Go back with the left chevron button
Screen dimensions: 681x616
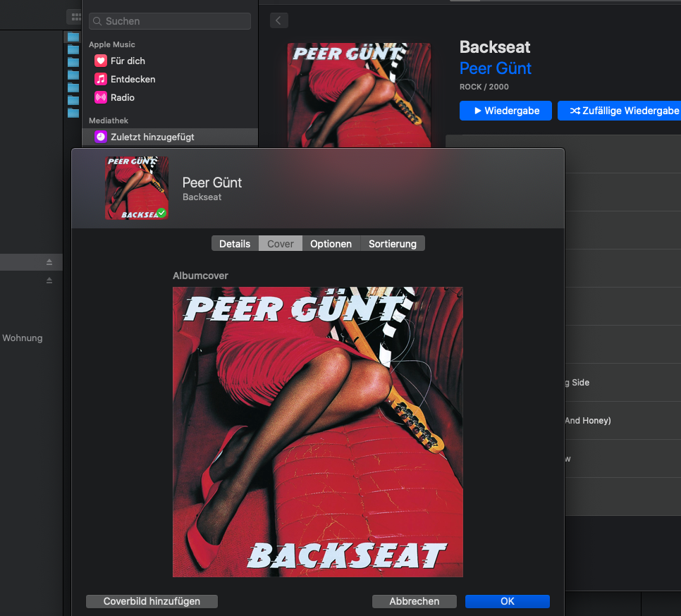pos(278,20)
